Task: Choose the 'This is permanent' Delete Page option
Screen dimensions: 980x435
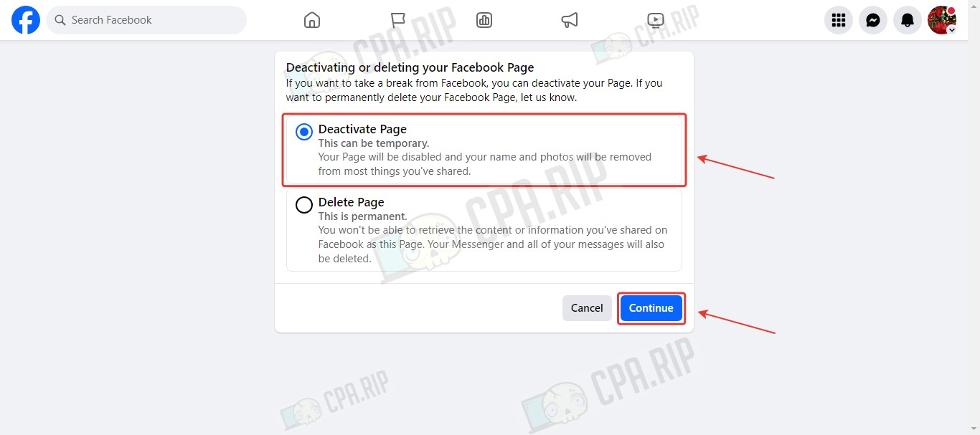Action: pos(484,230)
